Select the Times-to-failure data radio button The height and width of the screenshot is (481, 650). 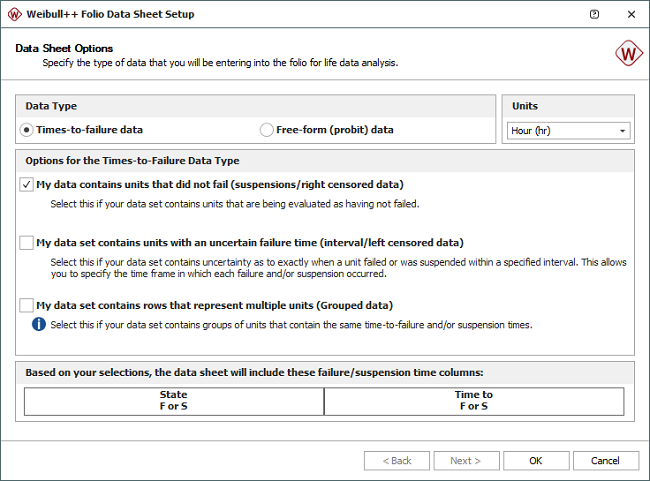click(x=27, y=130)
